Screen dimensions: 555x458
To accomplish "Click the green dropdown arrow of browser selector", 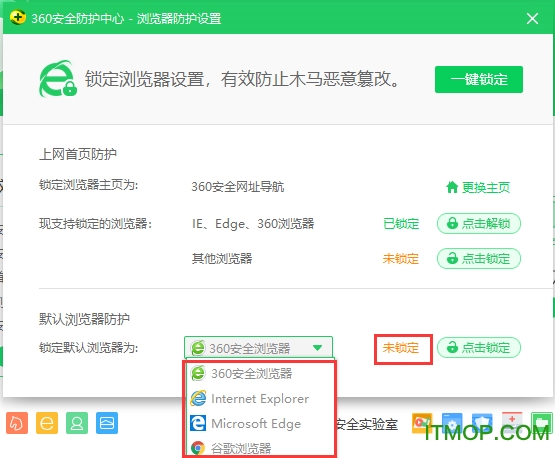I will click(317, 348).
